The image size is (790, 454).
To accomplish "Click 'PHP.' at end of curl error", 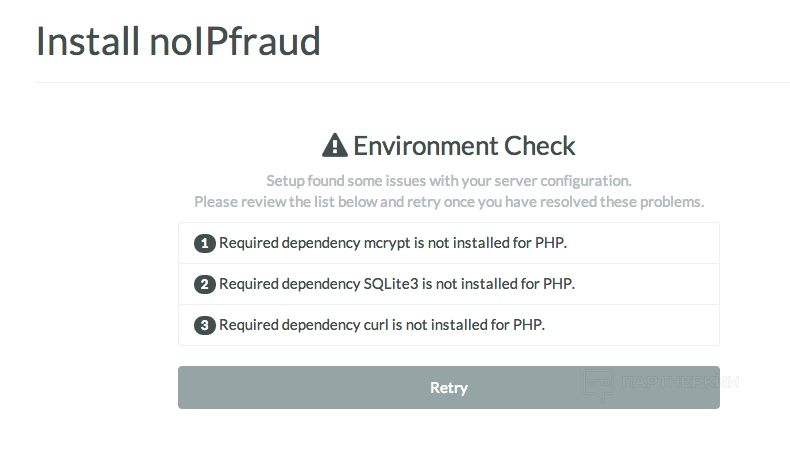I will (x=529, y=325).
